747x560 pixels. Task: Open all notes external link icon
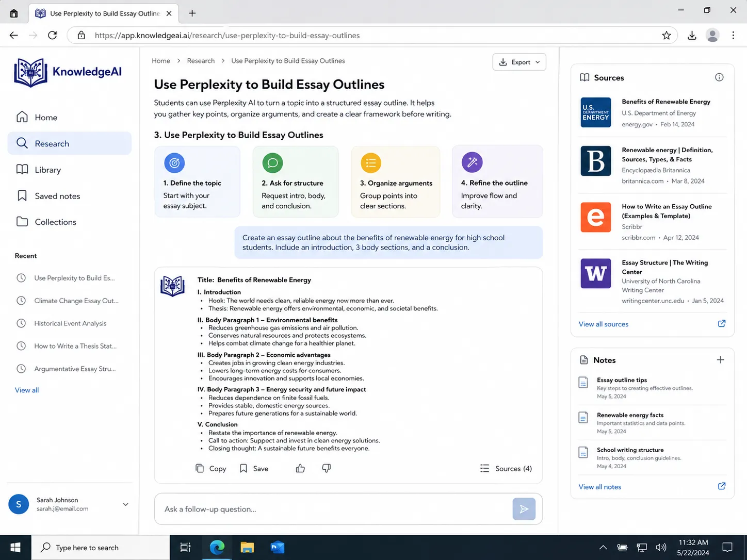click(x=722, y=486)
